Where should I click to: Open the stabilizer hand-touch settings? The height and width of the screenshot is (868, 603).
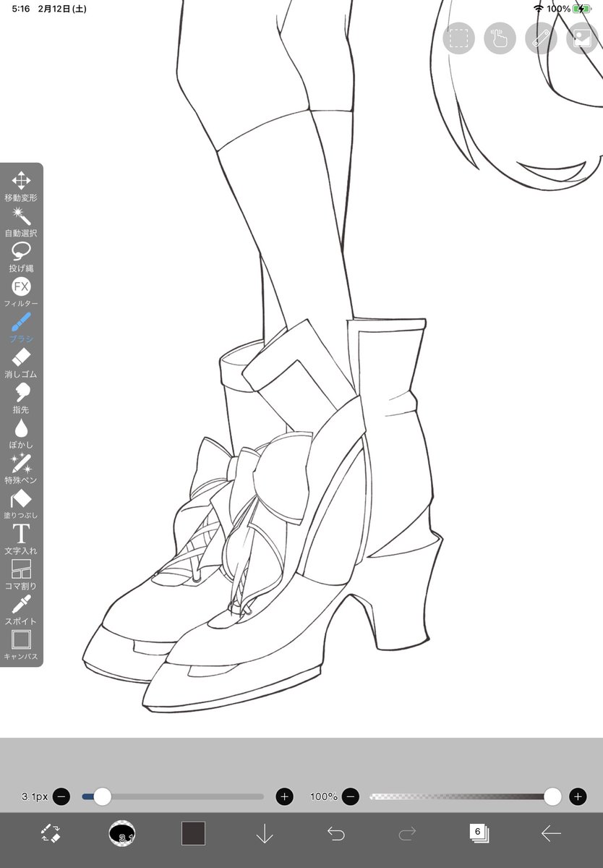coord(500,38)
